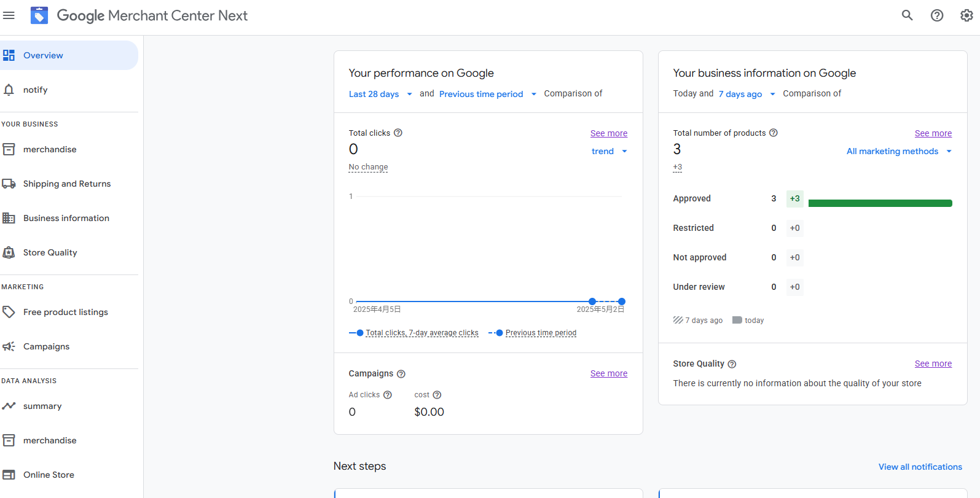Open the hamburger main menu

point(9,15)
